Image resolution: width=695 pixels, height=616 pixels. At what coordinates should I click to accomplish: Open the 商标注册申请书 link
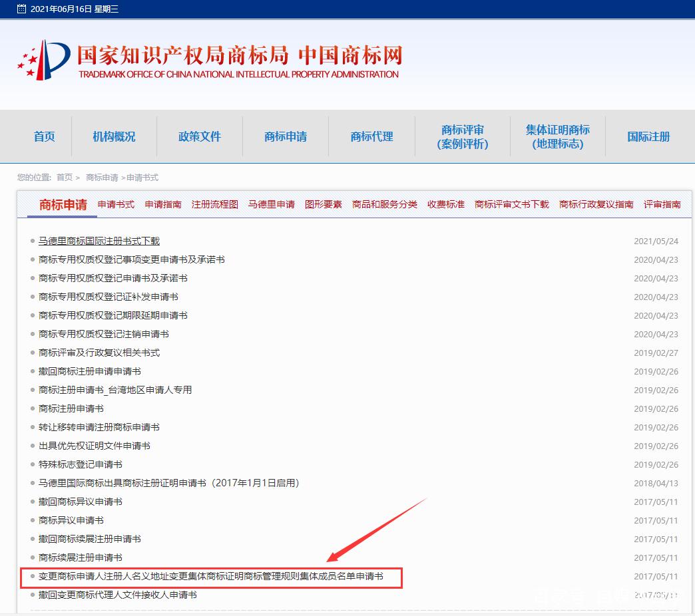71,408
